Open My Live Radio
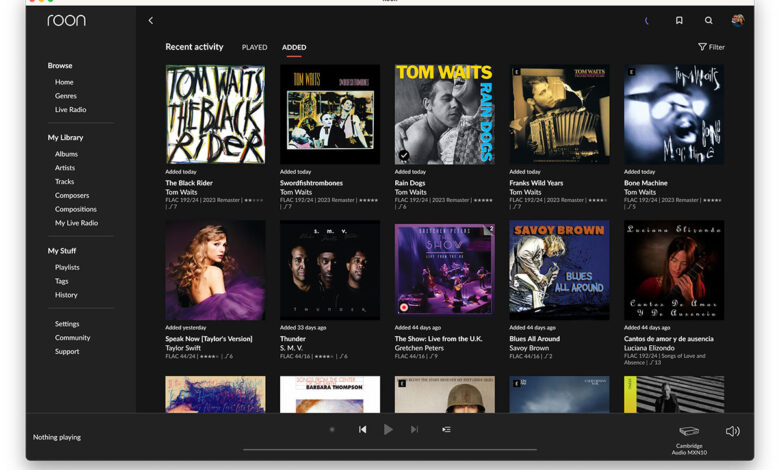This screenshot has width=780, height=470. 76,223
